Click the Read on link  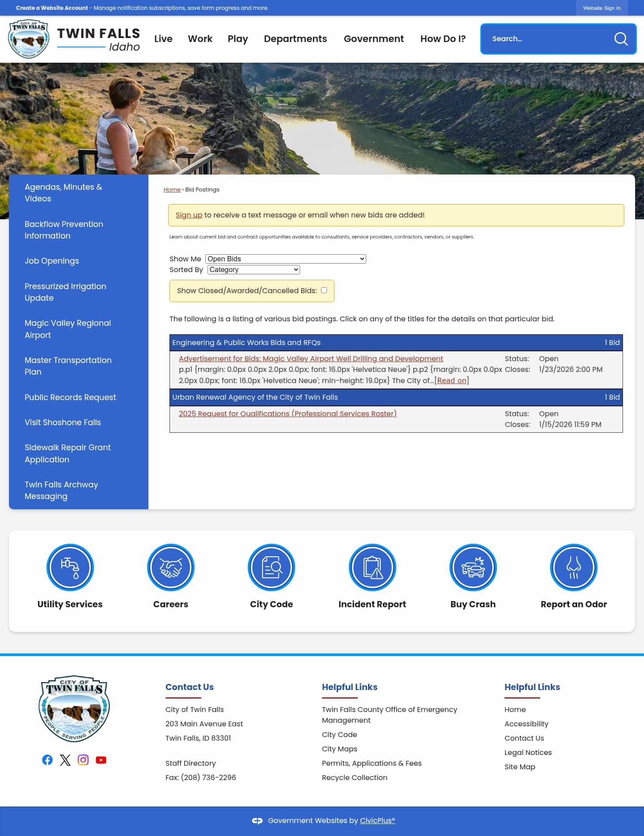(x=452, y=380)
